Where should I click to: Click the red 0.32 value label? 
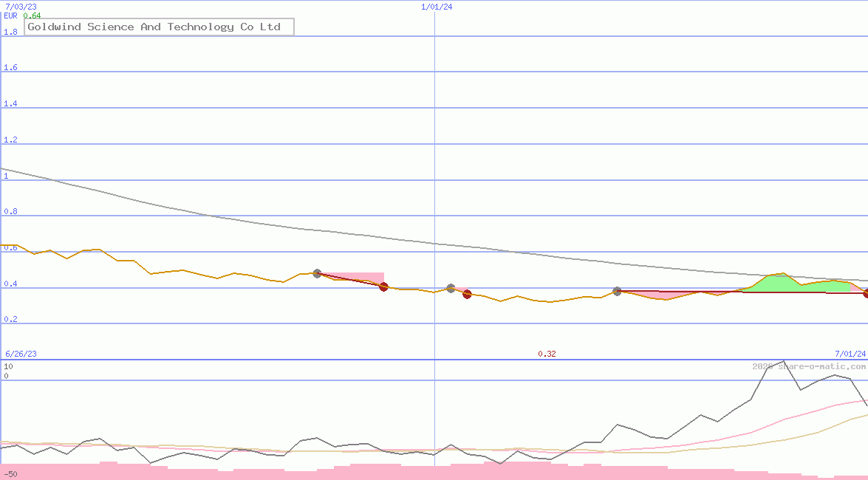547,354
